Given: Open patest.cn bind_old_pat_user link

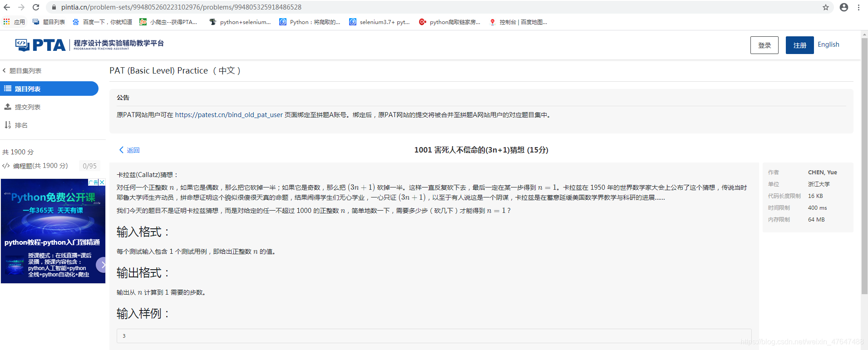Looking at the screenshot, I should pos(229,115).
